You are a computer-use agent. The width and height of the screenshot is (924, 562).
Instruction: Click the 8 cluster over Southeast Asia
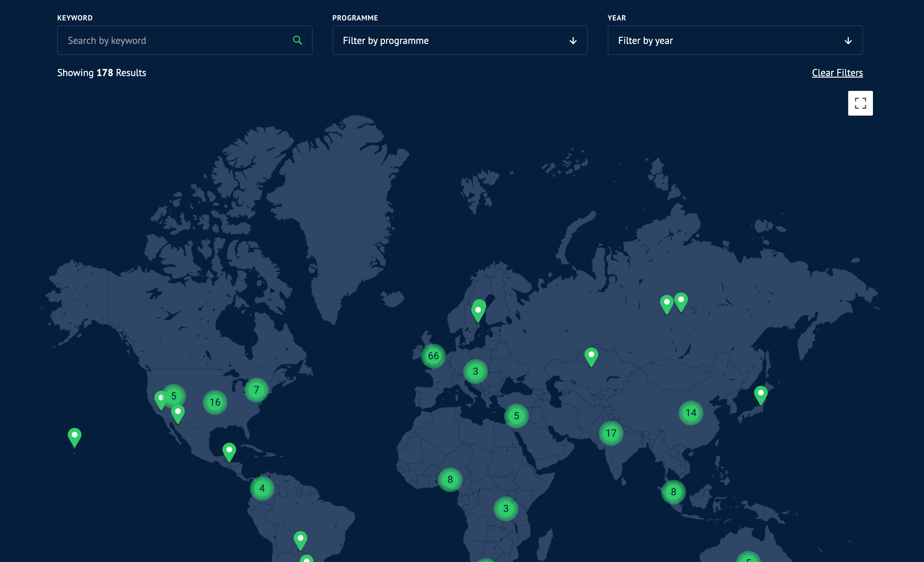tap(673, 492)
